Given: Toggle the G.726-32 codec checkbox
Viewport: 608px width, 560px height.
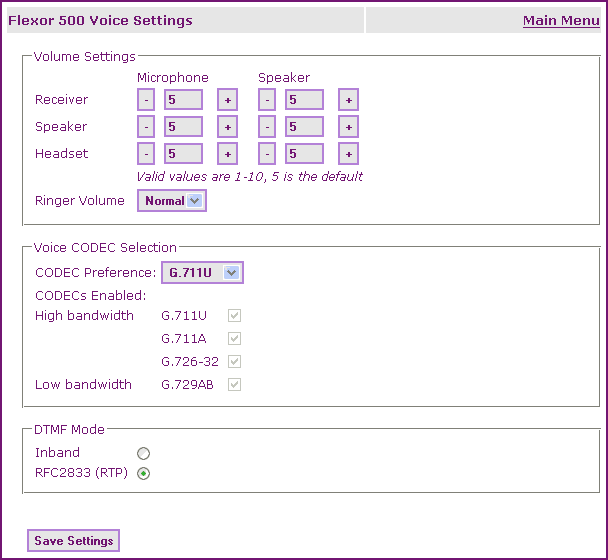Looking at the screenshot, I should (234, 361).
